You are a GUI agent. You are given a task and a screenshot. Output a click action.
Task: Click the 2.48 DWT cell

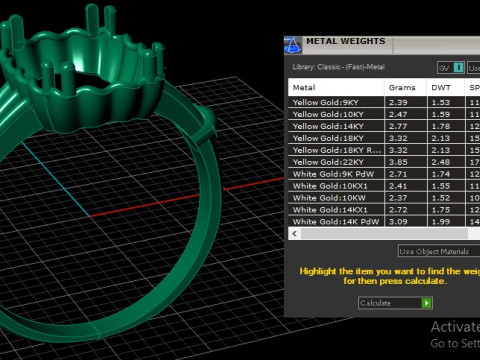coord(446,162)
